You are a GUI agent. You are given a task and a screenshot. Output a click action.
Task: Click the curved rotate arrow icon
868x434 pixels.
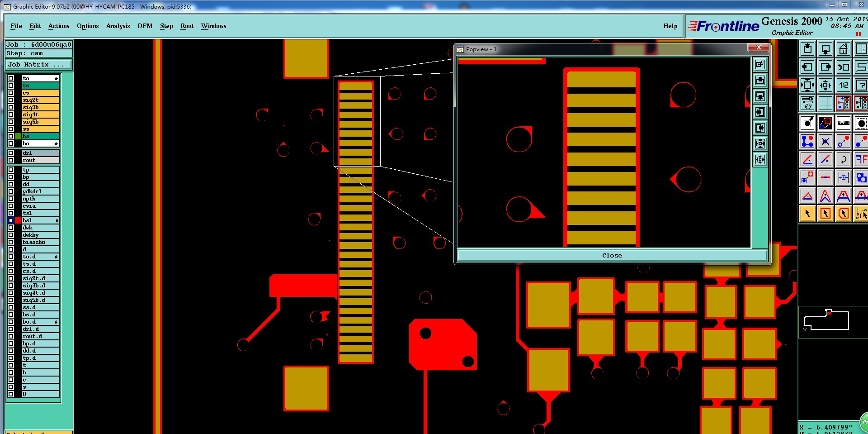844,159
